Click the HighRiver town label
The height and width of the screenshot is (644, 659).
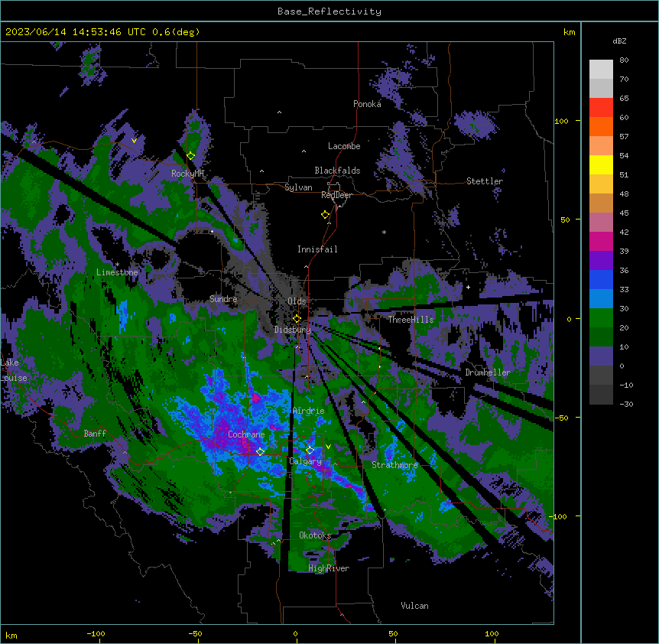coord(329,568)
